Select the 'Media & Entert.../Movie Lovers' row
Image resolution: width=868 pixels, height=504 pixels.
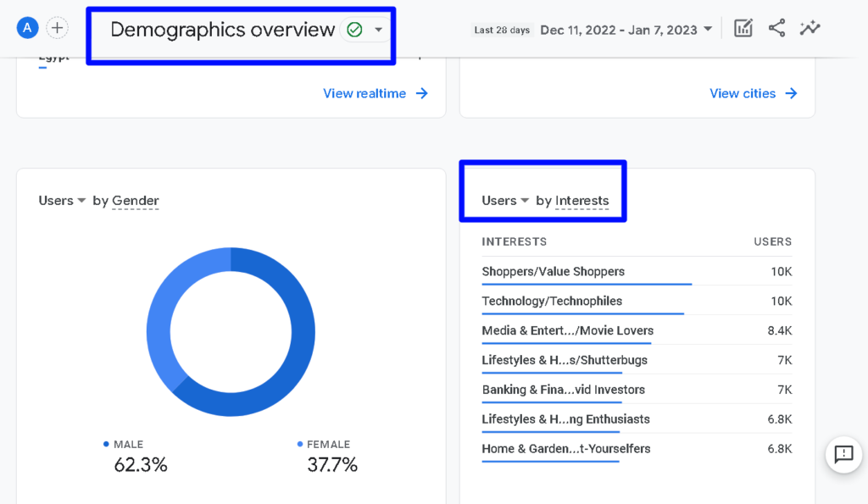point(637,331)
